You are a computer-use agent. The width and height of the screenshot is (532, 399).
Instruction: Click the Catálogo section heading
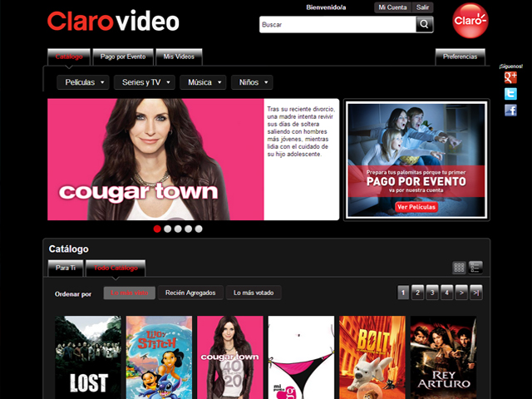[68, 249]
